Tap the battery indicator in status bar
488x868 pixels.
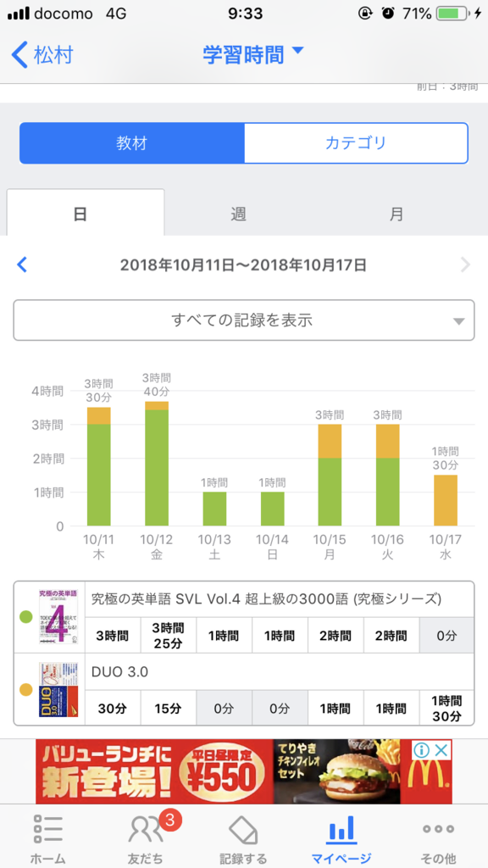point(454,14)
